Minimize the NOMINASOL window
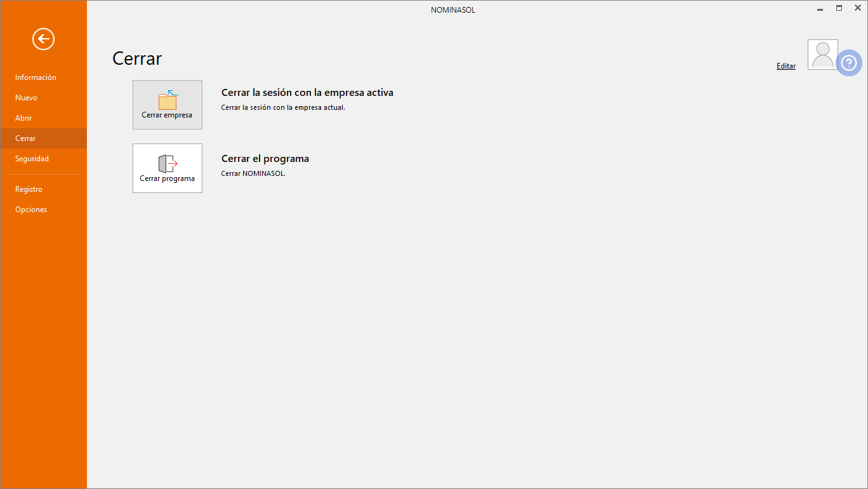This screenshot has height=489, width=868. click(x=820, y=9)
